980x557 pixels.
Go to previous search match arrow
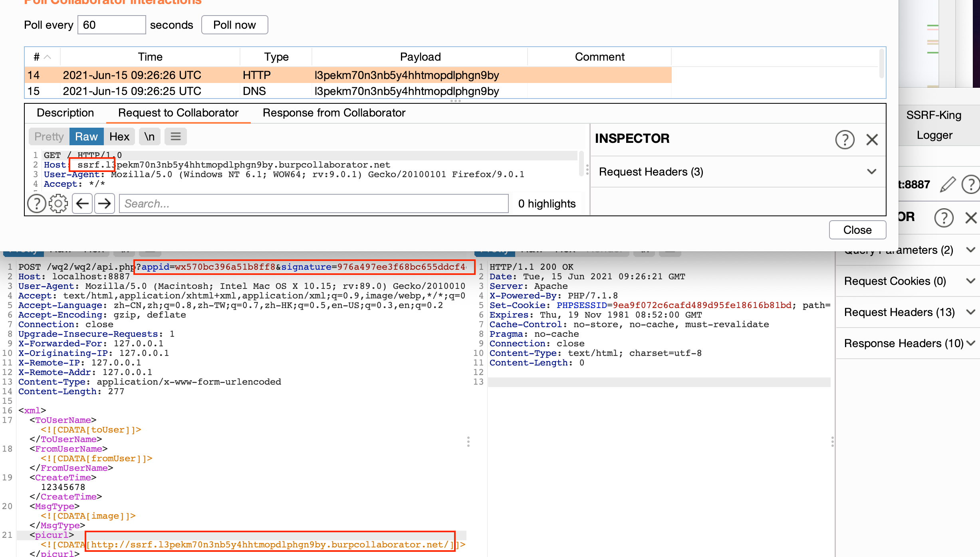(x=82, y=203)
